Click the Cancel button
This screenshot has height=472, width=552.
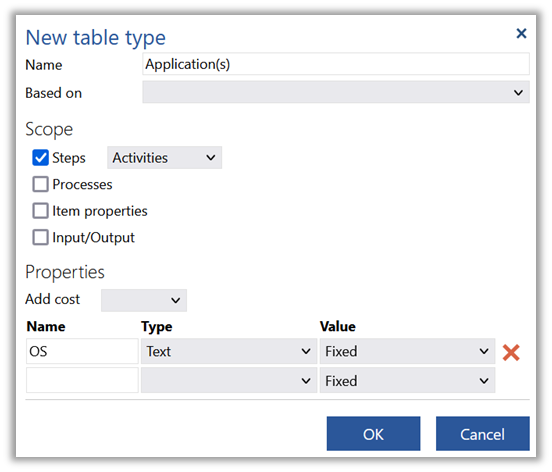pyautogui.click(x=483, y=434)
